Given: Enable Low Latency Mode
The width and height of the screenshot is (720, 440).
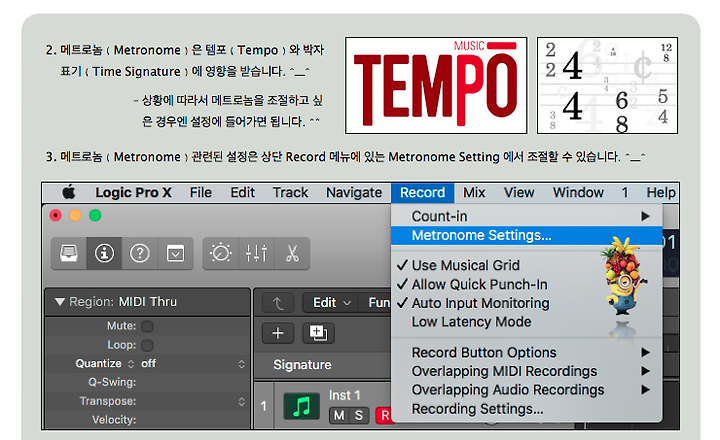Looking at the screenshot, I should 527,322.
